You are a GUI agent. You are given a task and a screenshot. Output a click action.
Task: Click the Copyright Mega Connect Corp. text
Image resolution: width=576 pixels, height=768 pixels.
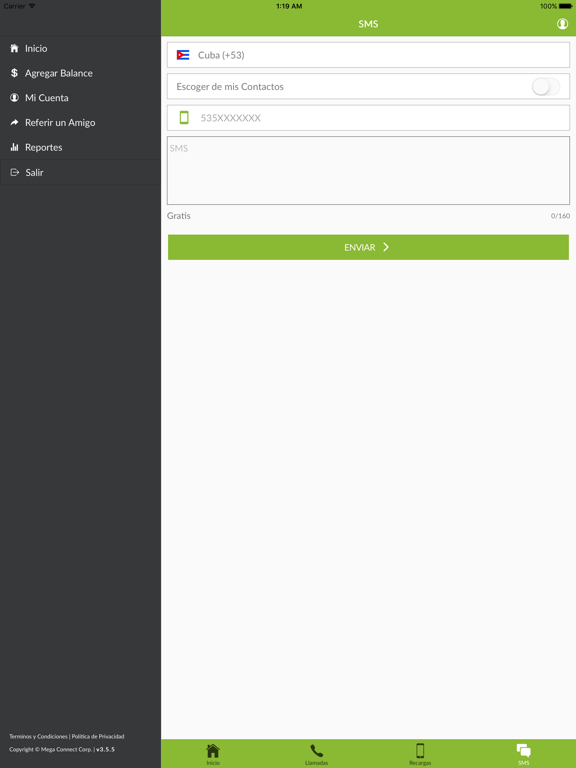tap(50, 749)
